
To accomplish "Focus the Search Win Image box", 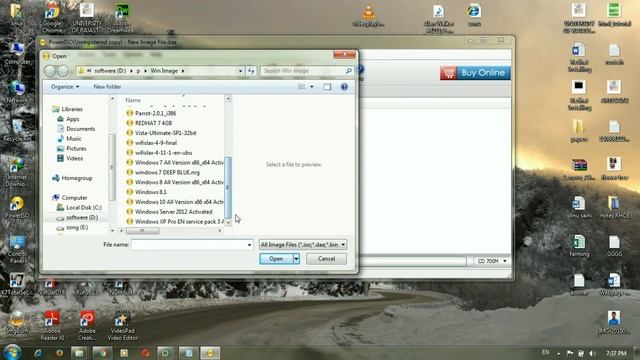I will [307, 71].
